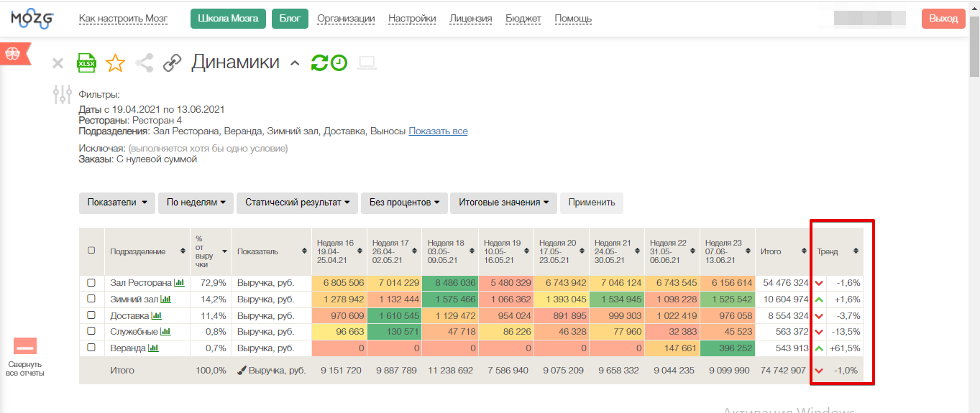This screenshot has width=980, height=413.
Task: Close report using the gray X icon
Action: coord(58,63)
